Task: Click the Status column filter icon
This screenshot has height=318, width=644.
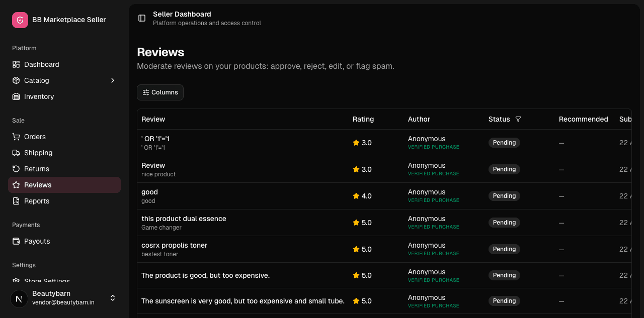Action: click(518, 119)
